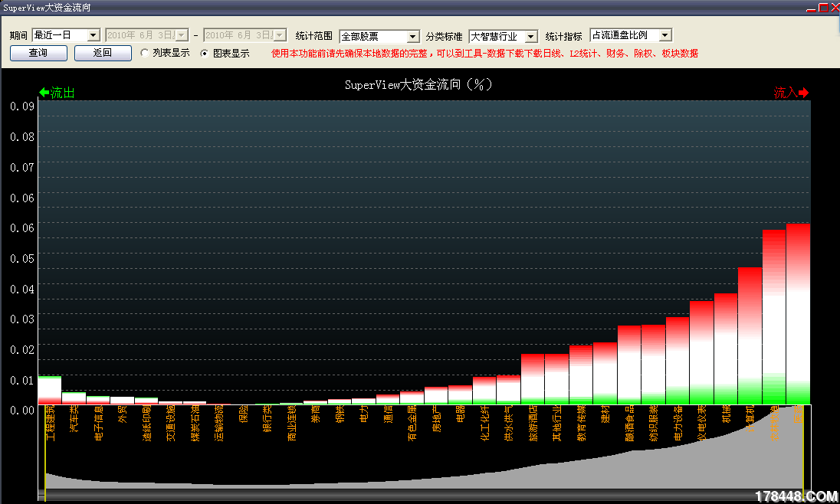Click the horizontal scrollbar under the overview chart

(x=422, y=496)
